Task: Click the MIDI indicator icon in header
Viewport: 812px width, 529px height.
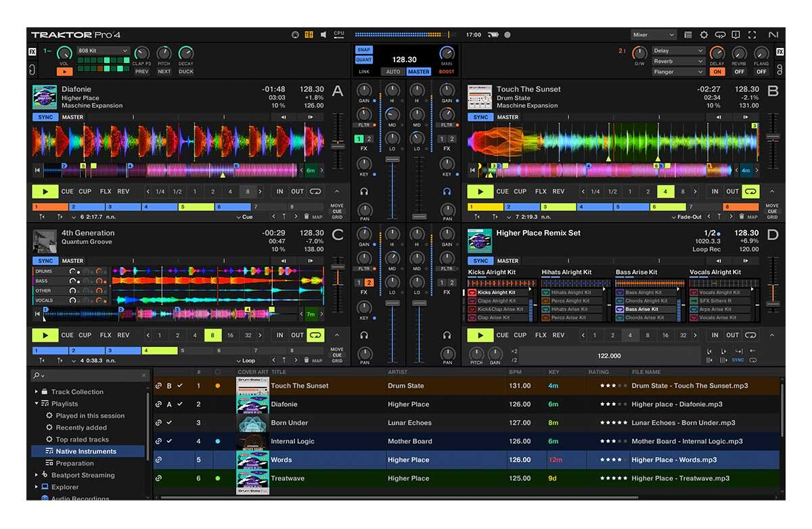Action: [x=295, y=34]
